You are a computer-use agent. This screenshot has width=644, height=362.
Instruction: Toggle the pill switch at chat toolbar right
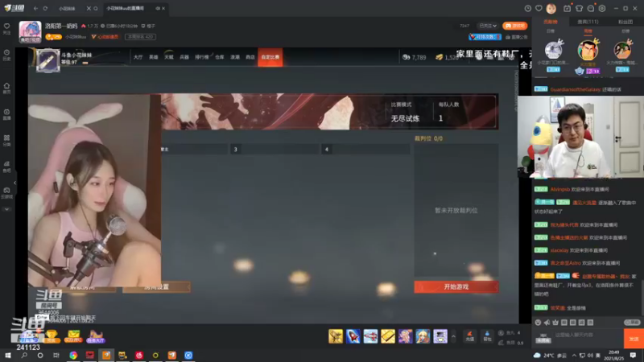click(632, 323)
